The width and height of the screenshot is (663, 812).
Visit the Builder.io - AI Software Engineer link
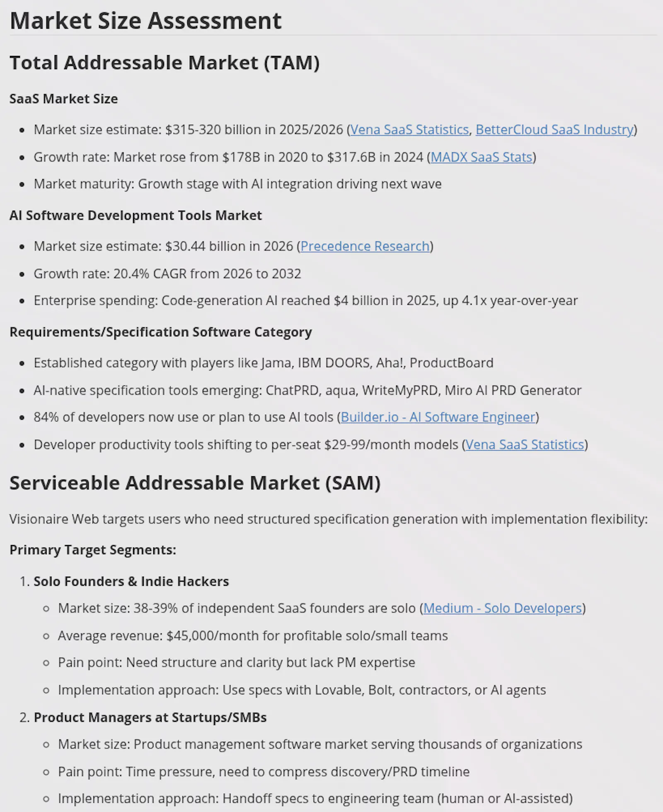coord(438,417)
